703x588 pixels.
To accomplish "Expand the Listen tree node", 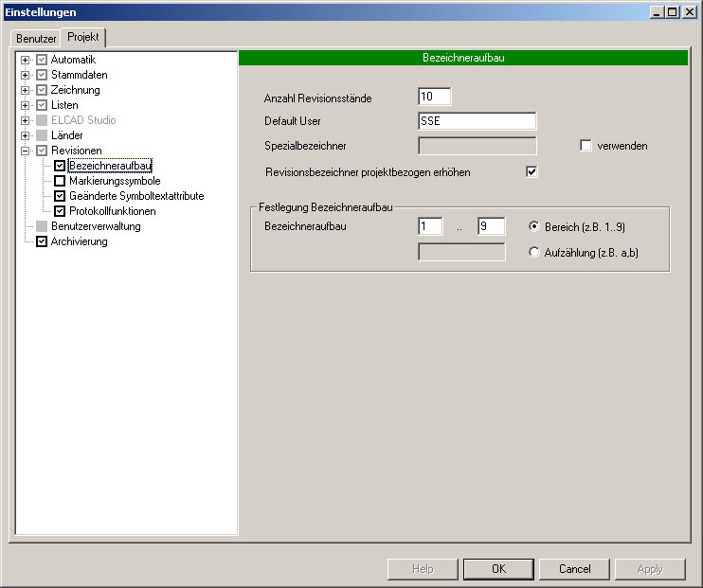I will pyautogui.click(x=25, y=105).
